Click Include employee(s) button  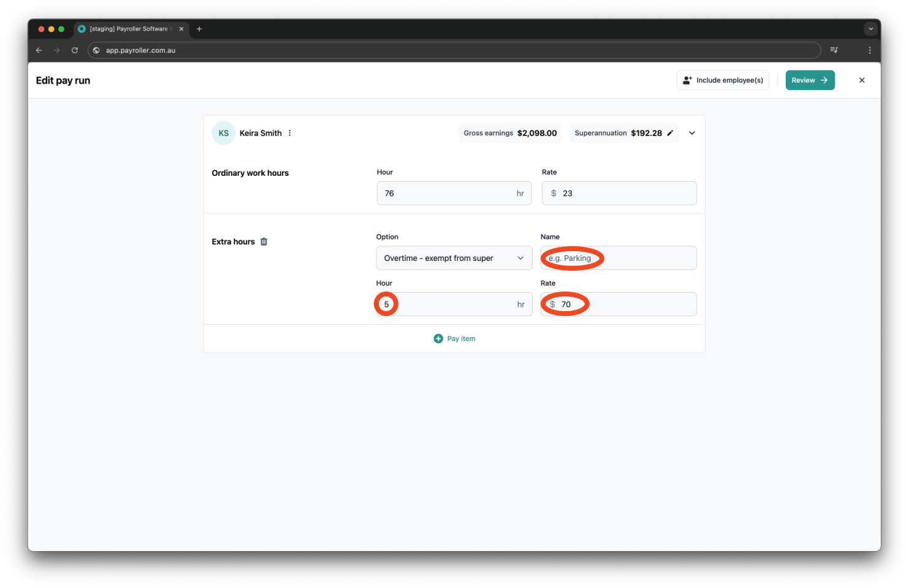(x=723, y=80)
